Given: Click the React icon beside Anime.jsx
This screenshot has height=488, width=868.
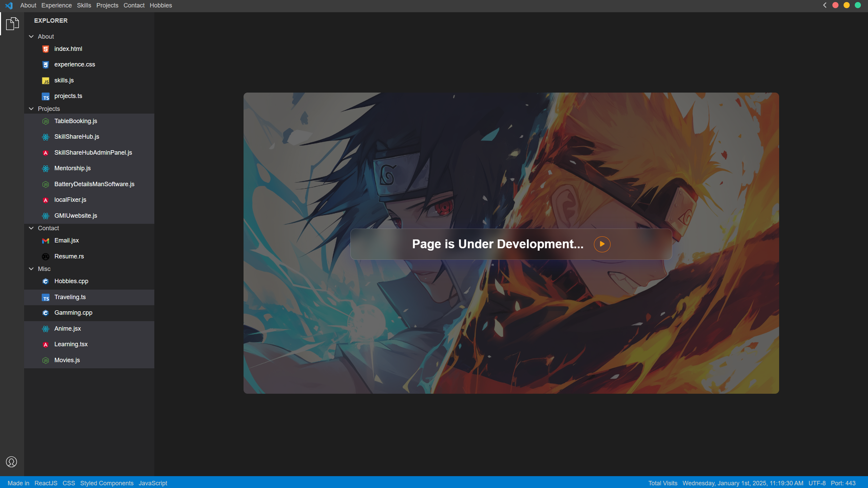Looking at the screenshot, I should click(45, 329).
